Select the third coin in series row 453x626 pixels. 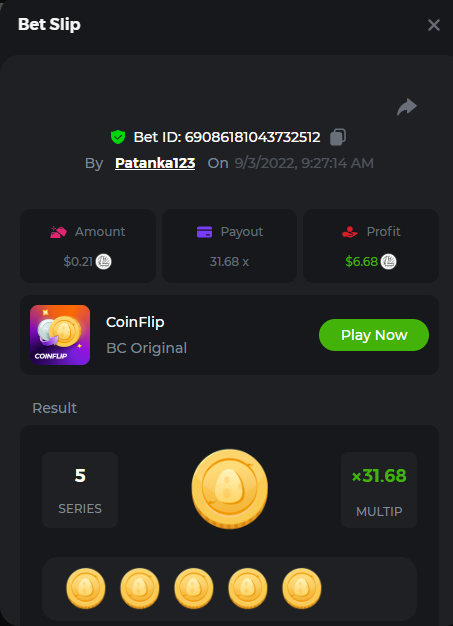pyautogui.click(x=194, y=588)
